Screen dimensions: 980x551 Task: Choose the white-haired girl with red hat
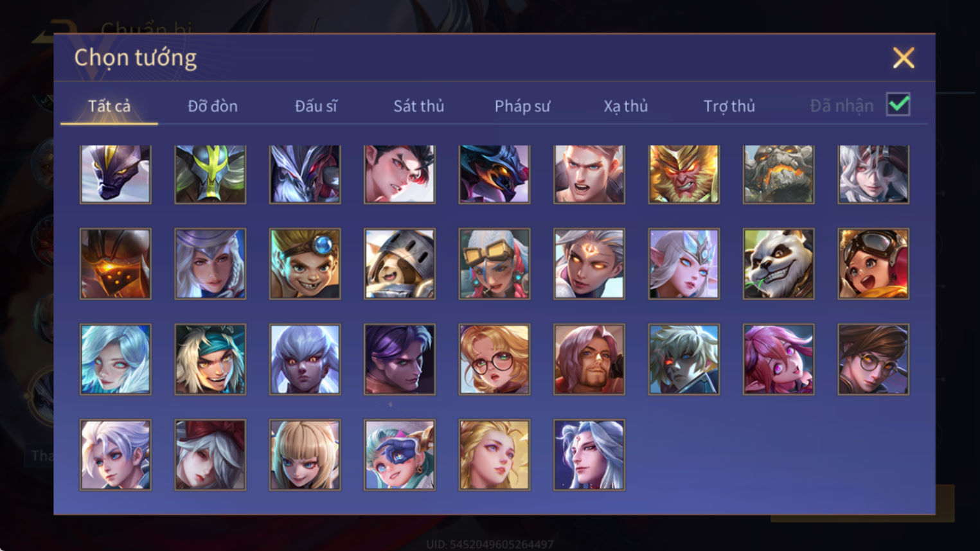click(210, 455)
